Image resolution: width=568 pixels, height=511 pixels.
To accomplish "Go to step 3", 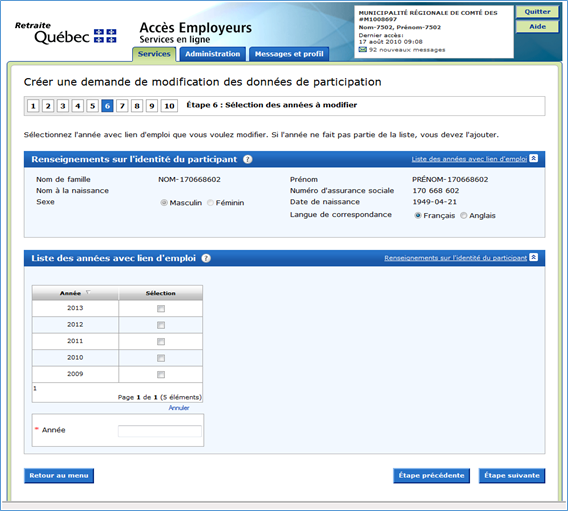I will tap(63, 106).
